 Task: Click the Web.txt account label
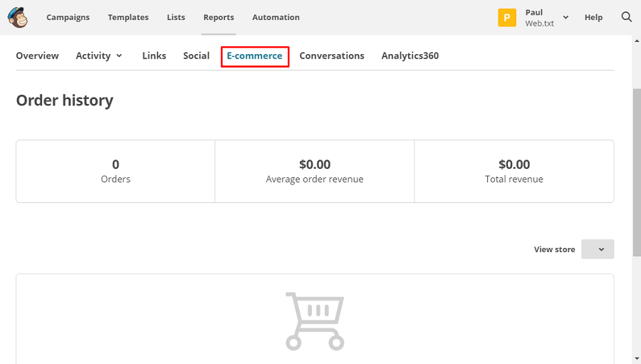click(x=540, y=24)
